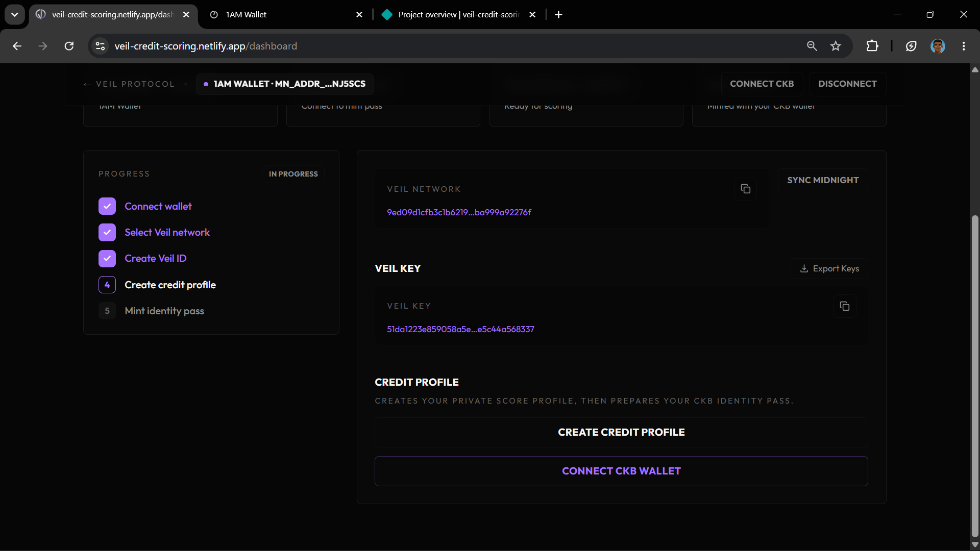Click the Export Keys button

pos(829,268)
